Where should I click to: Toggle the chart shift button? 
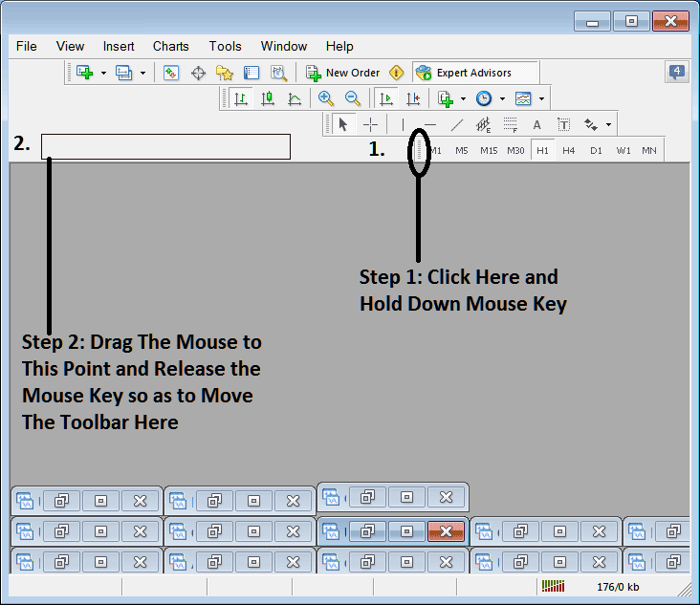click(x=413, y=98)
